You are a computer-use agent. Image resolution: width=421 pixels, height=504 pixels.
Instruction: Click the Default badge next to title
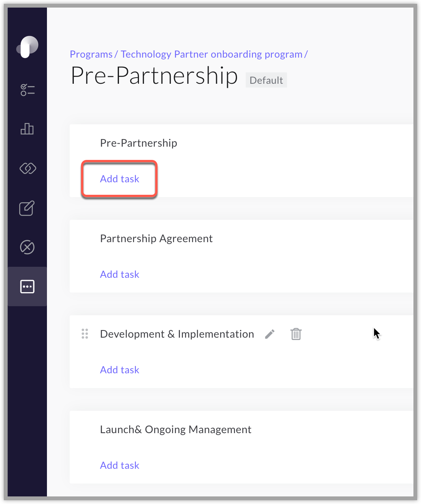266,80
